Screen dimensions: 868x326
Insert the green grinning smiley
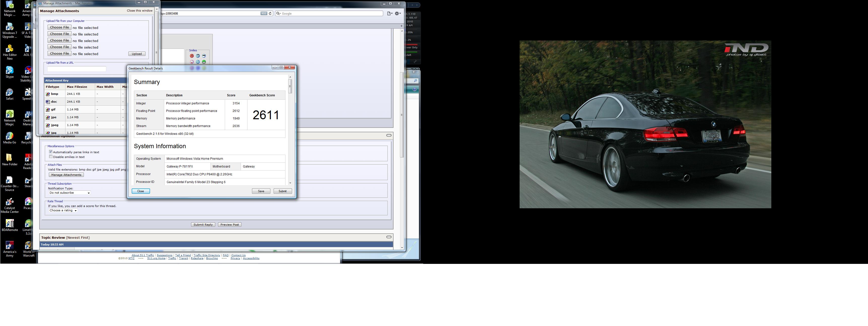(x=204, y=62)
